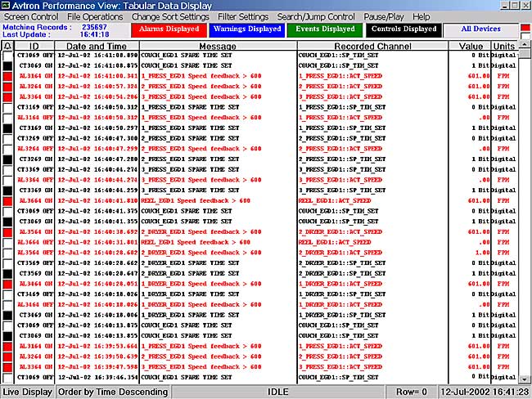
Task: Click the status bar date 12-Jul-2002 16:41:23
Action: 485,392
